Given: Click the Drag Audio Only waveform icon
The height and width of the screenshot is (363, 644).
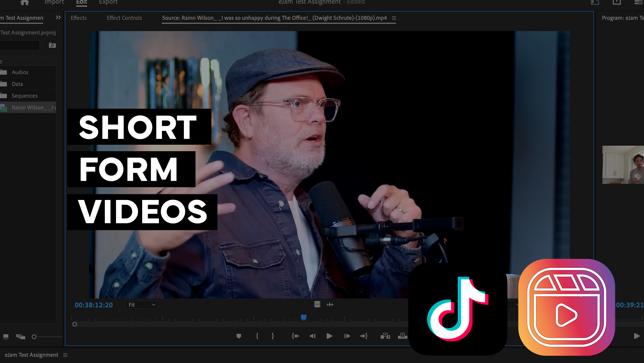Looking at the screenshot, I should tap(330, 304).
